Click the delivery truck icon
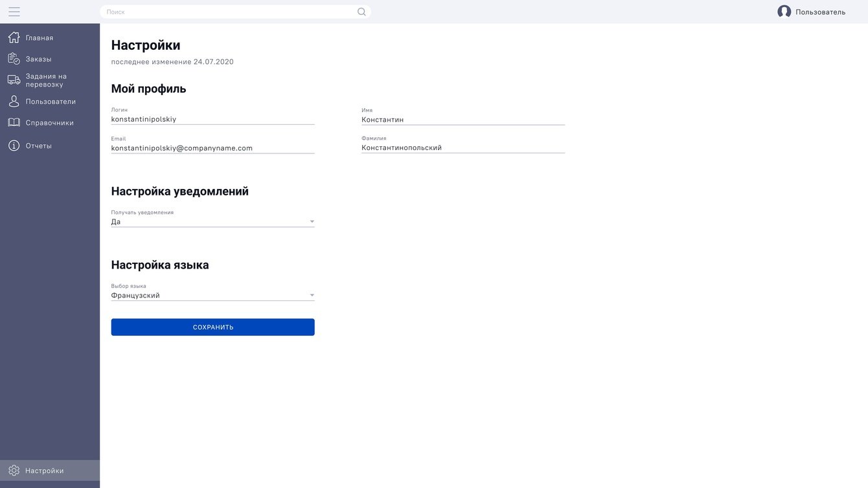The height and width of the screenshot is (488, 868). click(x=14, y=80)
